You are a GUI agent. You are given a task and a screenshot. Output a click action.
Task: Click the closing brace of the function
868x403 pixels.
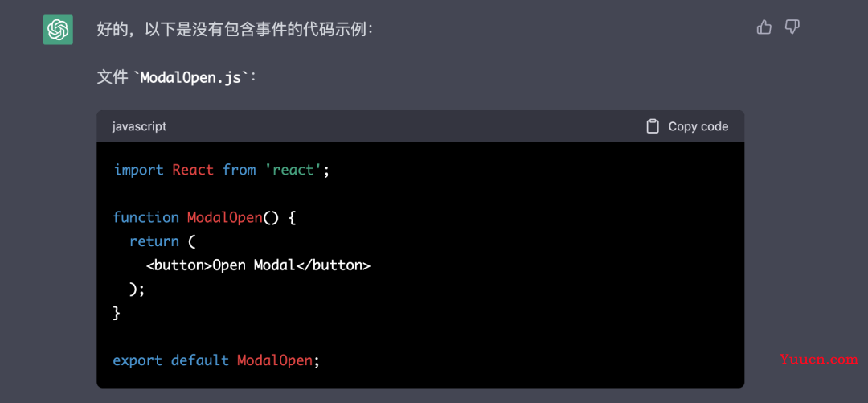(117, 313)
